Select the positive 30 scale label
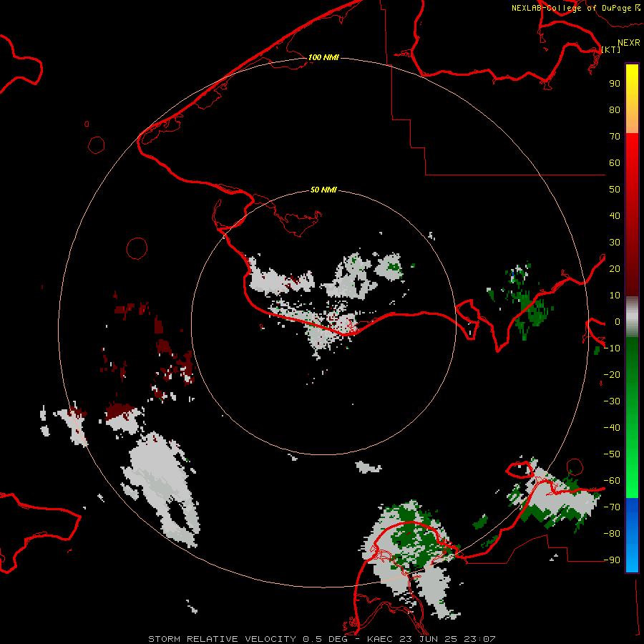The width and height of the screenshot is (644, 644). pos(615,243)
